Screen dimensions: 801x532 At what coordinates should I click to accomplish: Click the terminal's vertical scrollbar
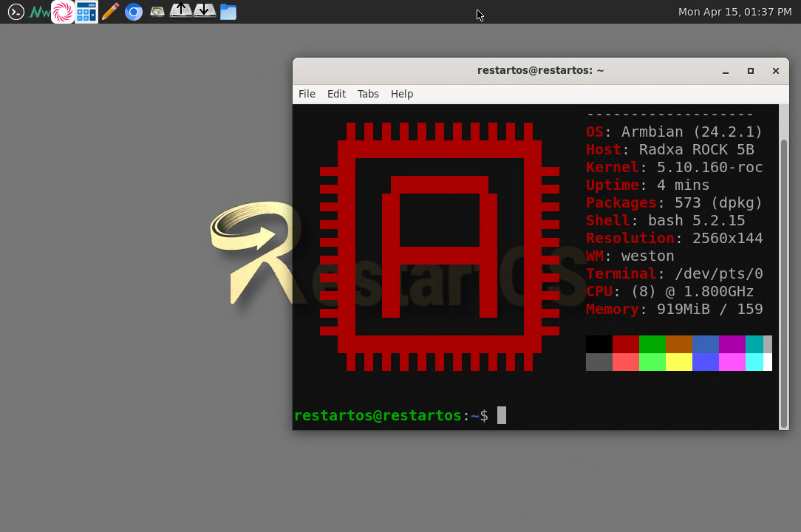point(783,284)
